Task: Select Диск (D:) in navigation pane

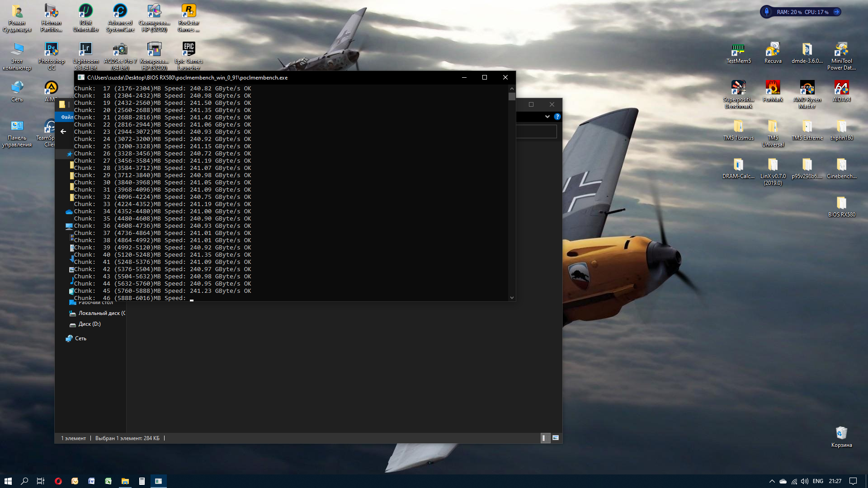Action: click(90, 324)
